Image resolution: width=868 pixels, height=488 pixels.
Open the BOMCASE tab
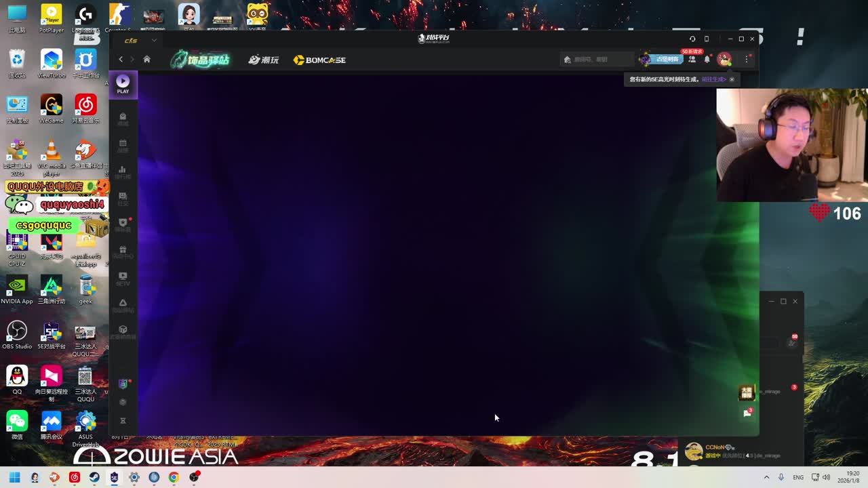click(x=319, y=60)
